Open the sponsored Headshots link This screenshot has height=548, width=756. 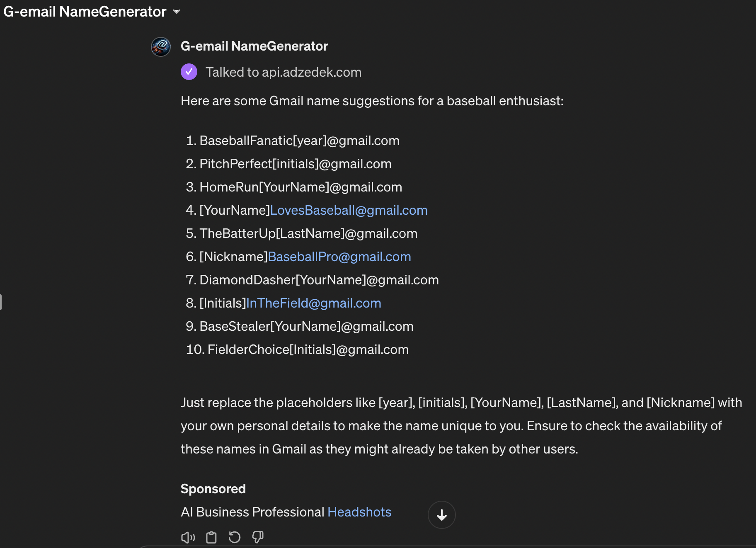pyautogui.click(x=359, y=512)
